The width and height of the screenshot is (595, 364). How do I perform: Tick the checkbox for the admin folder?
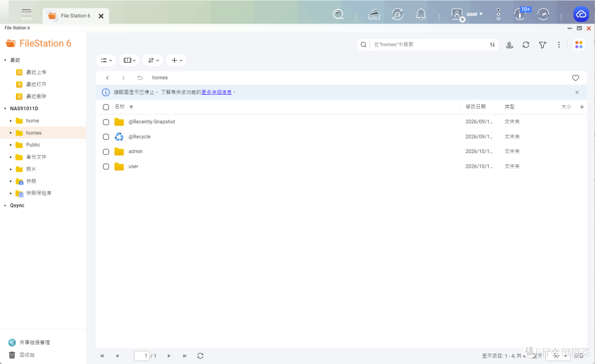[x=106, y=151]
